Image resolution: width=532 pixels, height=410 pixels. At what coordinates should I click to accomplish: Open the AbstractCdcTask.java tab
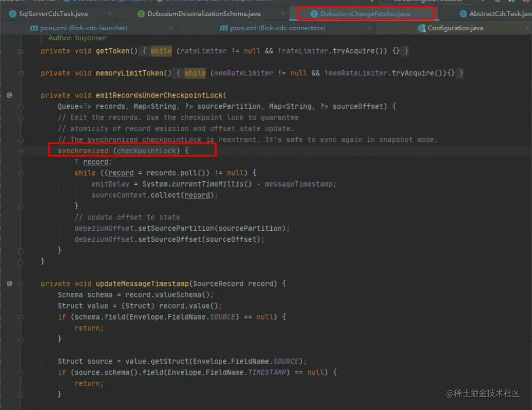click(x=500, y=14)
